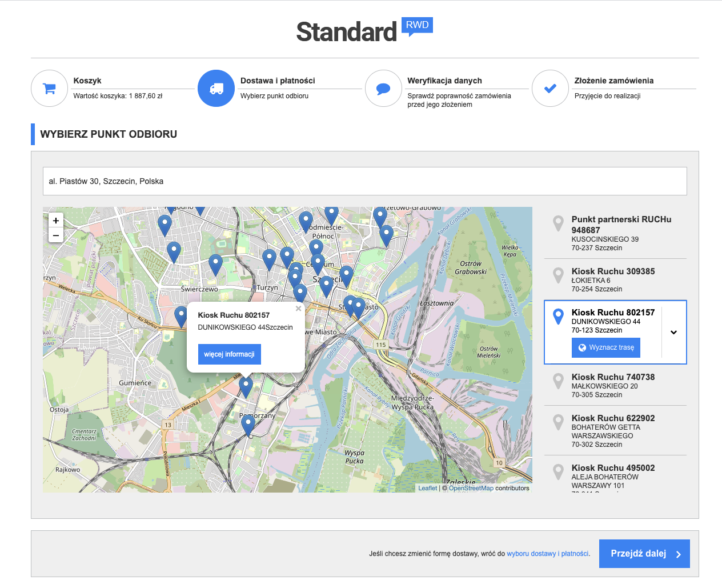Click the checkmark order submission icon
722x588 pixels.
[550, 89]
